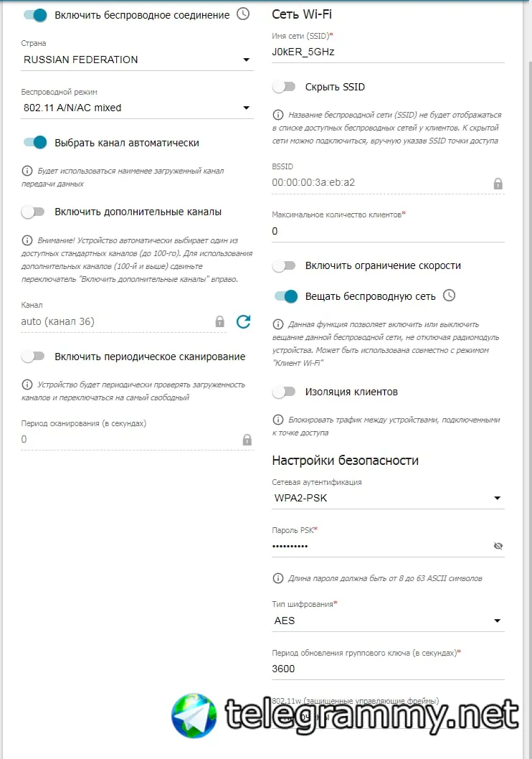Click the group key update period field 3600
Image resolution: width=532 pixels, height=759 pixels.
click(388, 669)
